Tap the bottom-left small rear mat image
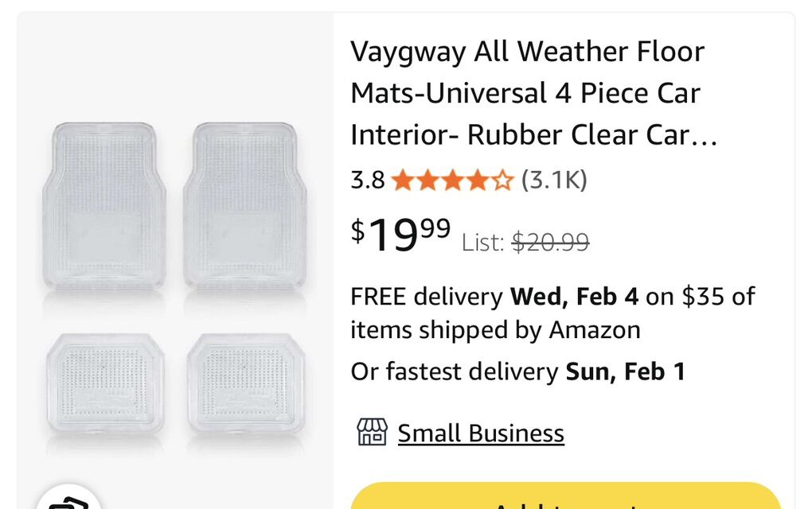The height and width of the screenshot is (509, 812). click(x=104, y=383)
